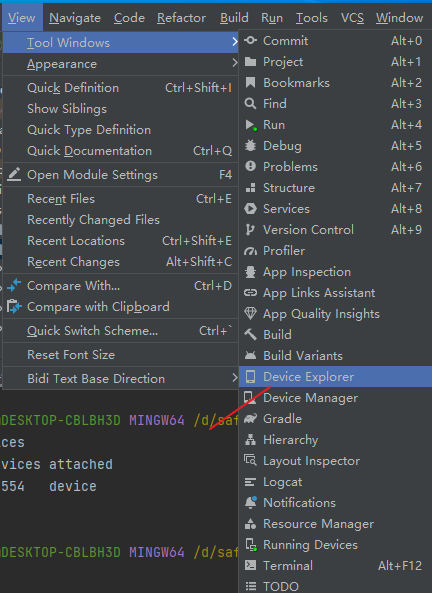Screen dimensions: 432x593
Task: Click the Debug bug icon
Action: tap(250, 146)
